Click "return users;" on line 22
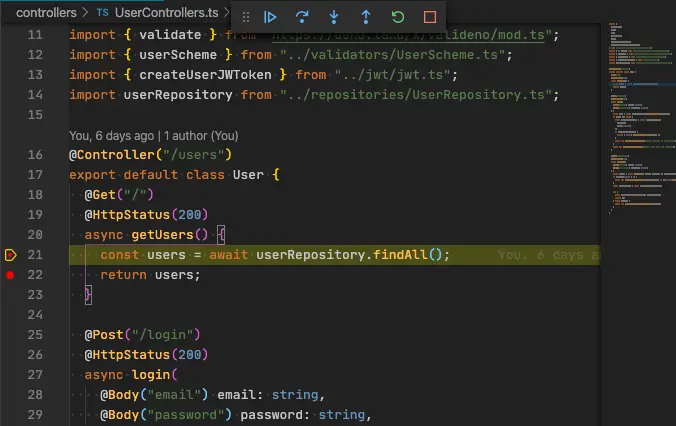The width and height of the screenshot is (676, 426). pyautogui.click(x=150, y=275)
